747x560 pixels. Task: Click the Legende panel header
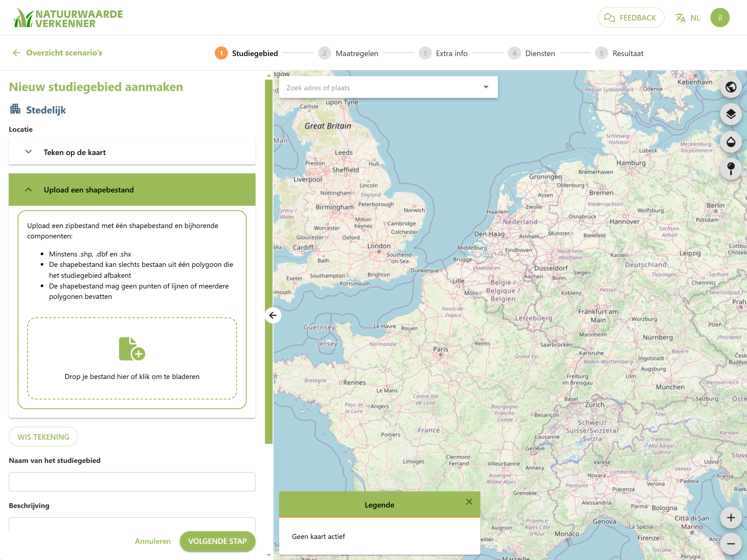[380, 504]
